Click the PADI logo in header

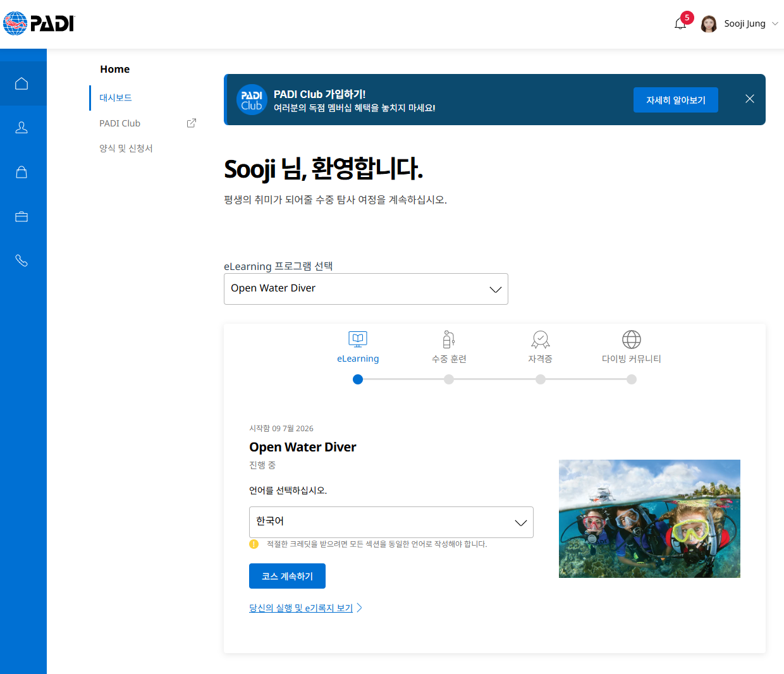click(39, 23)
